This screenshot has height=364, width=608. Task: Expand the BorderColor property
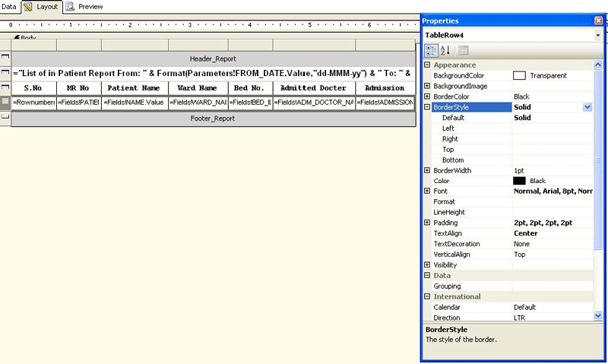point(427,97)
